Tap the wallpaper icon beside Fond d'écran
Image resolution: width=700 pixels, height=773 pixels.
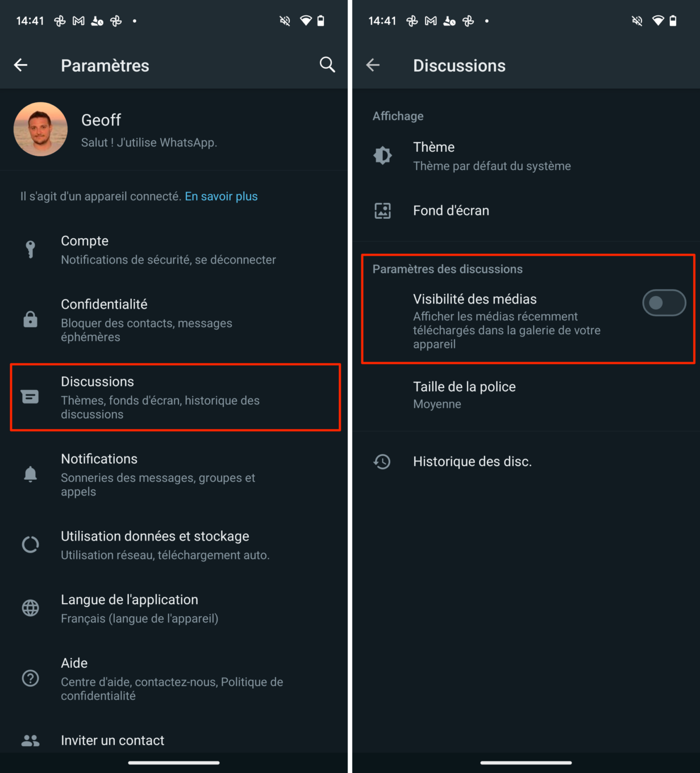(382, 211)
